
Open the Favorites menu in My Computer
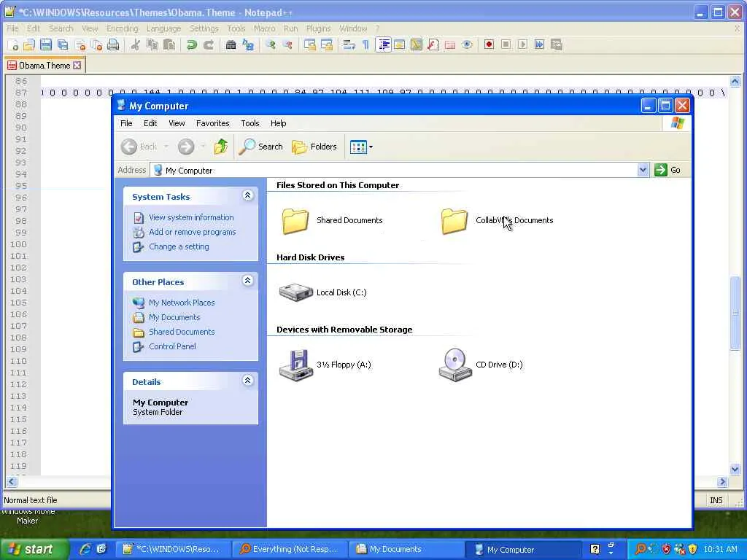click(212, 123)
